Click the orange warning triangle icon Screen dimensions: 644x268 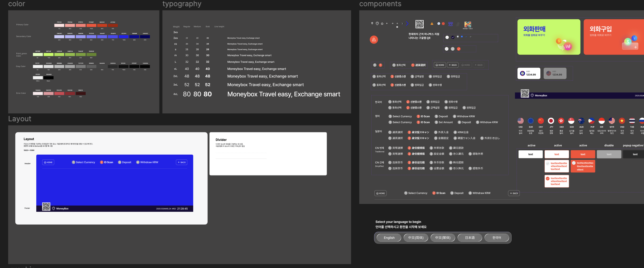pos(432,24)
